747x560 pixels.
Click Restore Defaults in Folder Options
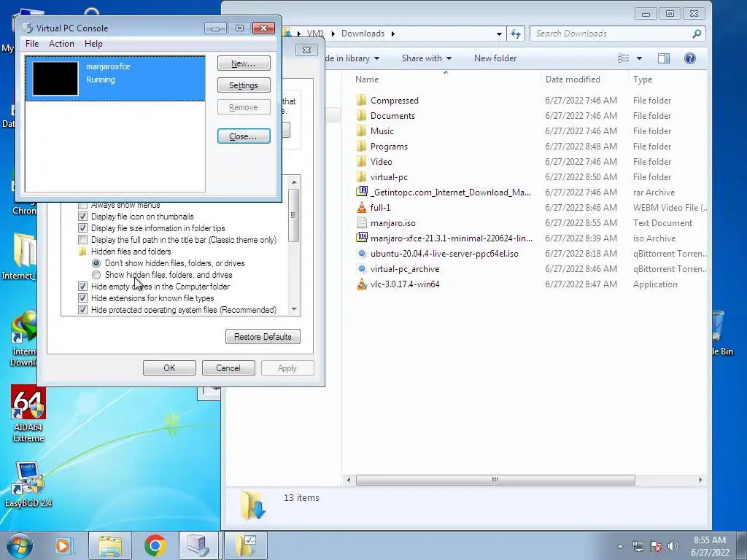click(263, 337)
